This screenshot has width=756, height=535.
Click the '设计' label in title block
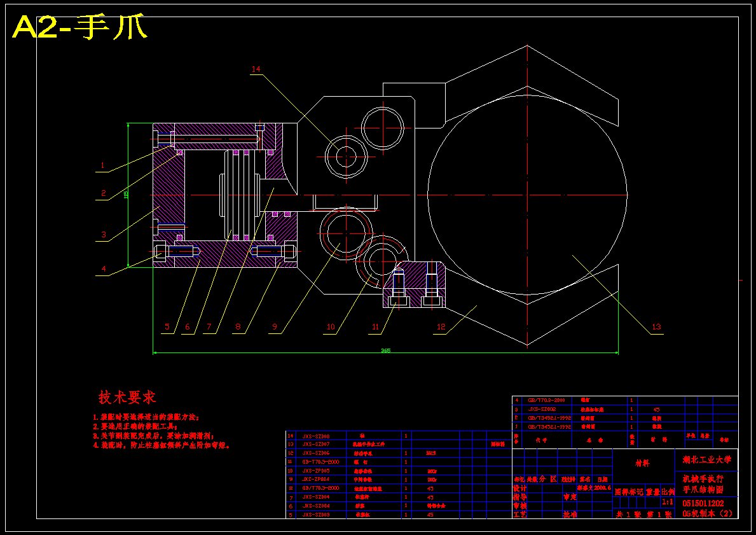click(519, 488)
